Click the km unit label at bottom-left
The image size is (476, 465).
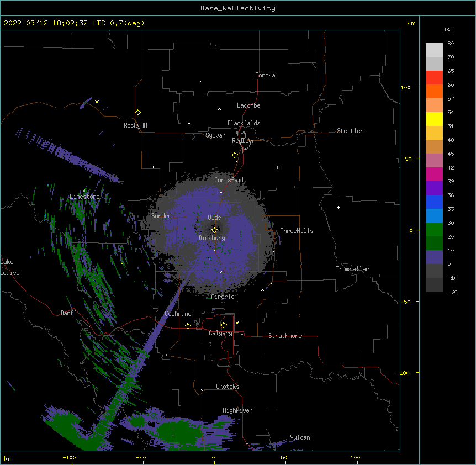[8, 458]
